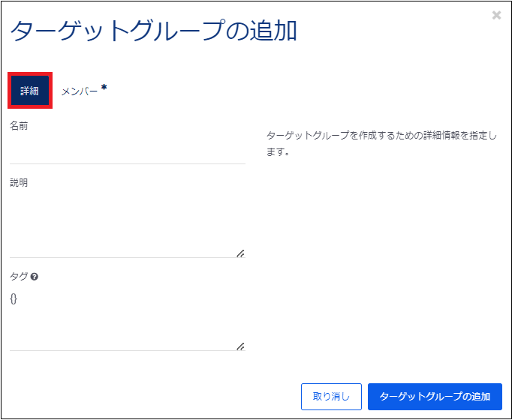
Task: Click the {} placeholder in タグ field
Action: click(x=14, y=298)
